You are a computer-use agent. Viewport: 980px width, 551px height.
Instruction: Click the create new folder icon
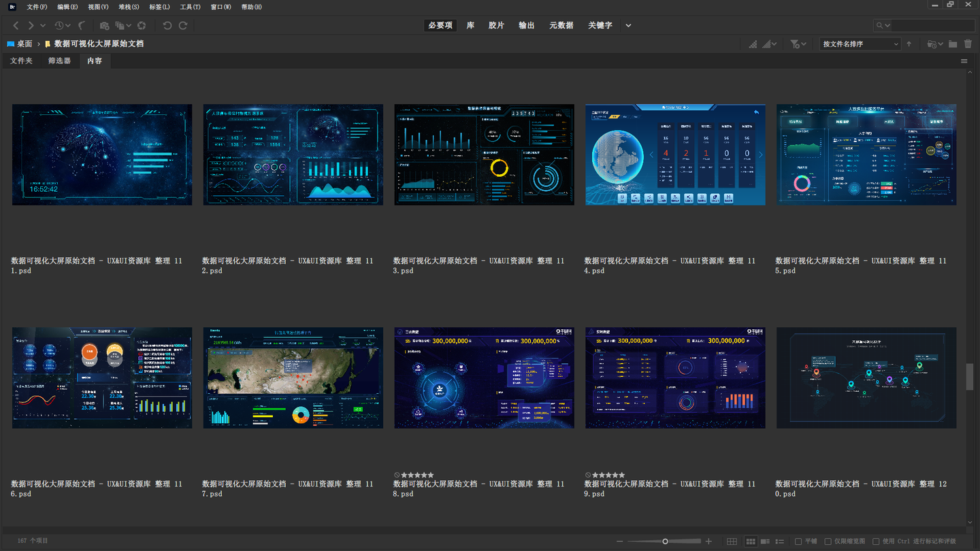(953, 44)
